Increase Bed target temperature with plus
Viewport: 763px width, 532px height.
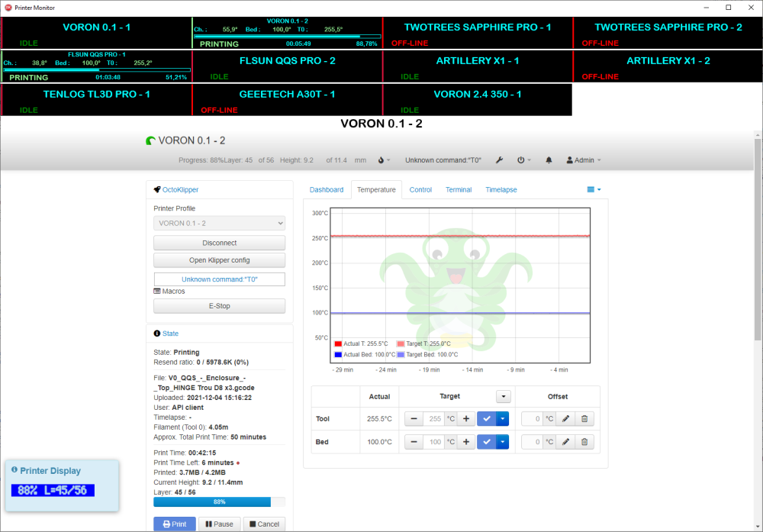click(466, 442)
